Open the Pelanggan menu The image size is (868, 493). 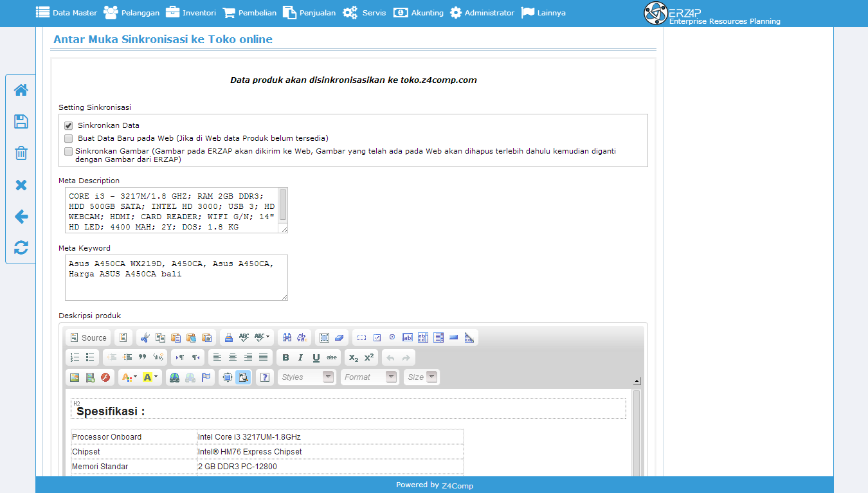pyautogui.click(x=131, y=12)
